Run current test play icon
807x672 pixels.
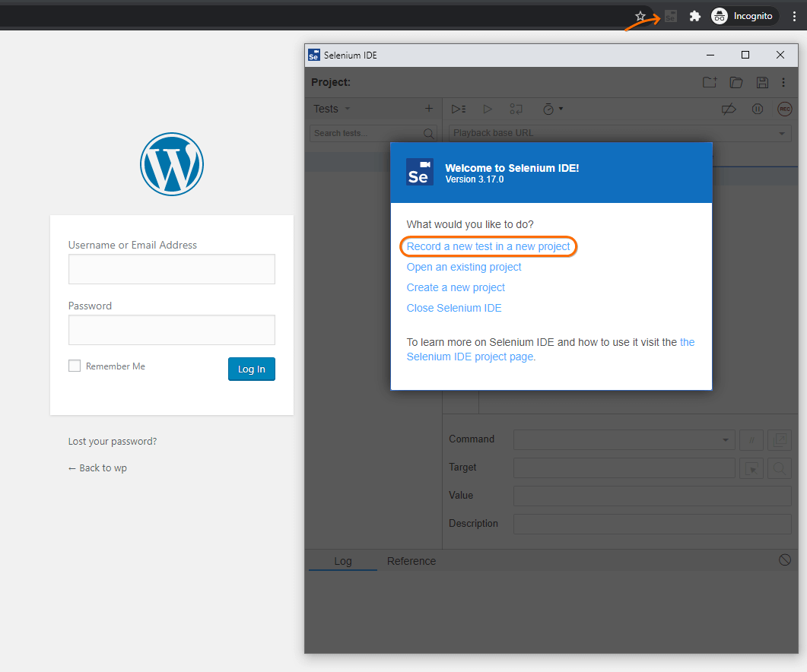(488, 109)
